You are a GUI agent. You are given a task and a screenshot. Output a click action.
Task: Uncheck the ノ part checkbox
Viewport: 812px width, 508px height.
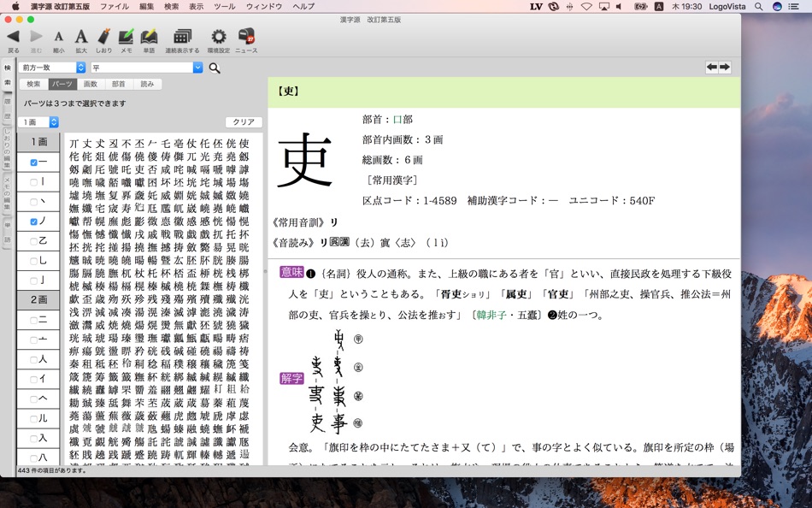point(33,222)
